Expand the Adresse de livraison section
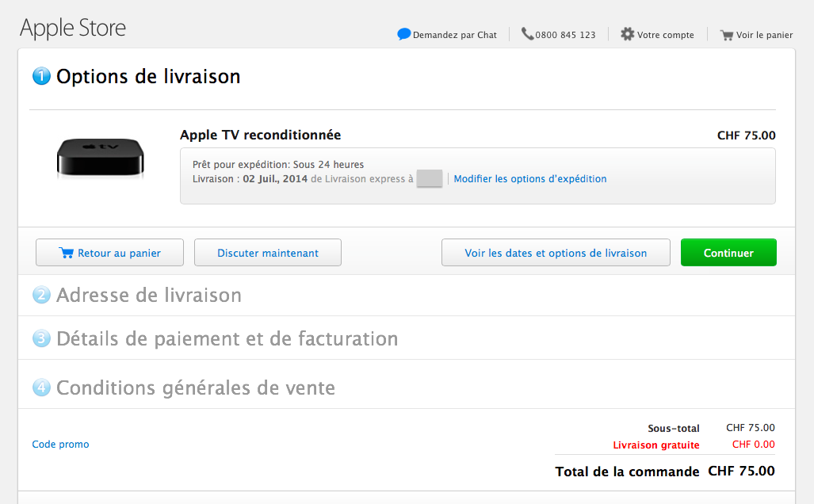The image size is (814, 504). 149,296
